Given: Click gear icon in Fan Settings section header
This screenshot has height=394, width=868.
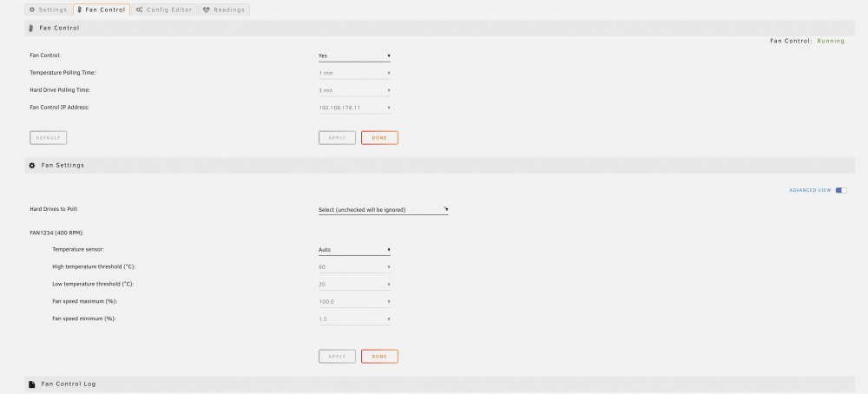Looking at the screenshot, I should click(x=32, y=166).
